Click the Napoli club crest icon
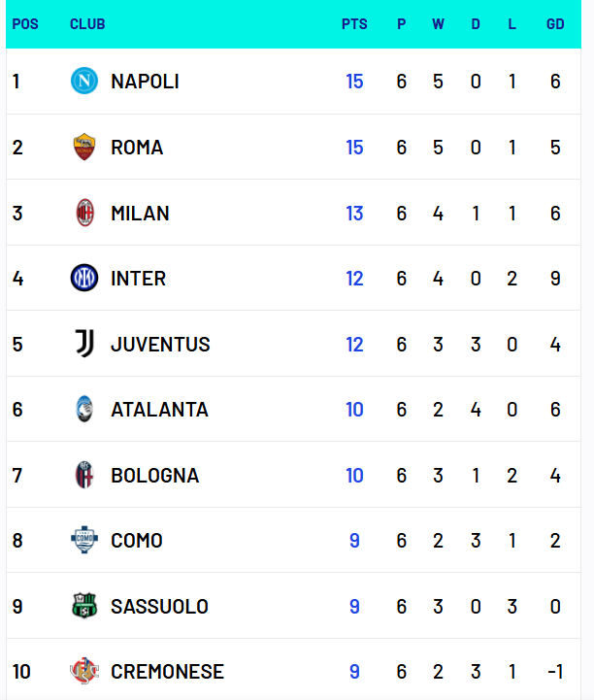594x700 pixels. pos(84,82)
